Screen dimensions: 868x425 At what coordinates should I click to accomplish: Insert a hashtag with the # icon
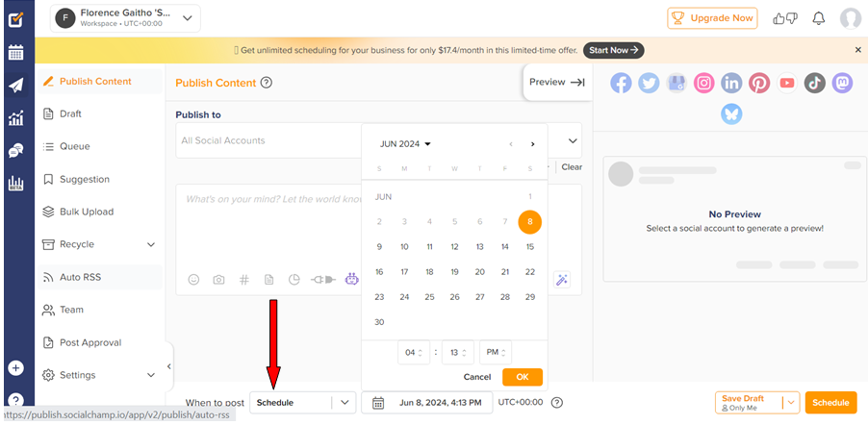244,280
